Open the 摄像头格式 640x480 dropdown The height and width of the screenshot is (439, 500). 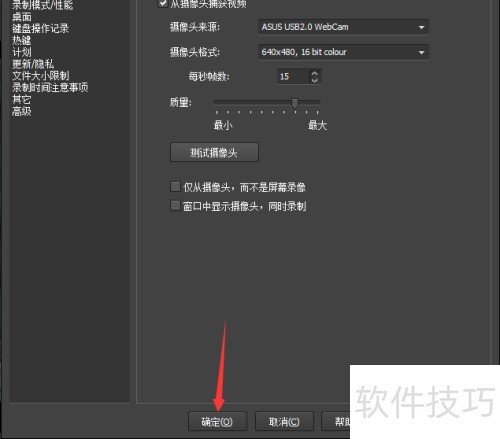point(343,52)
